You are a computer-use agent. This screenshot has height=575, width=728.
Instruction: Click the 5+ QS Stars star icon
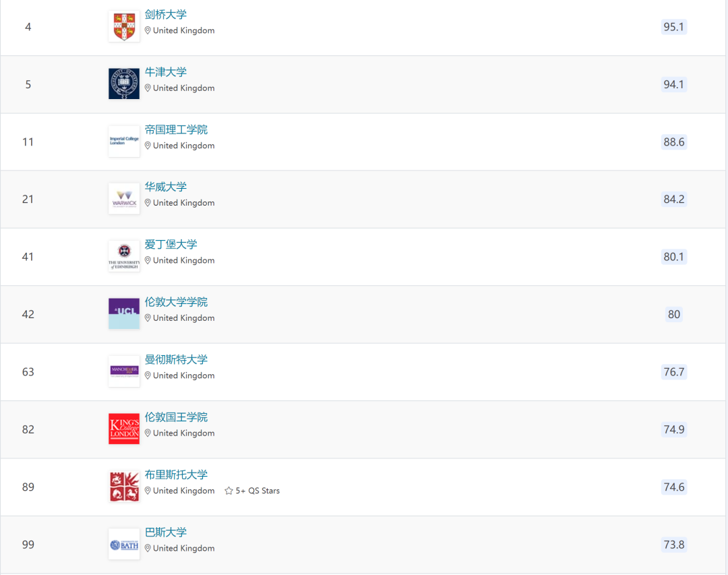[x=229, y=491]
